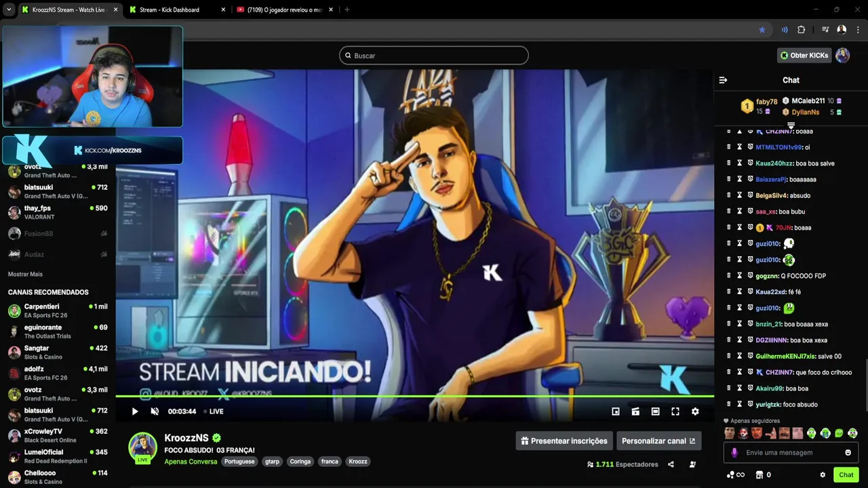Image resolution: width=868 pixels, height=488 pixels.
Task: Open browser profile icon in toolbar
Action: point(842,30)
